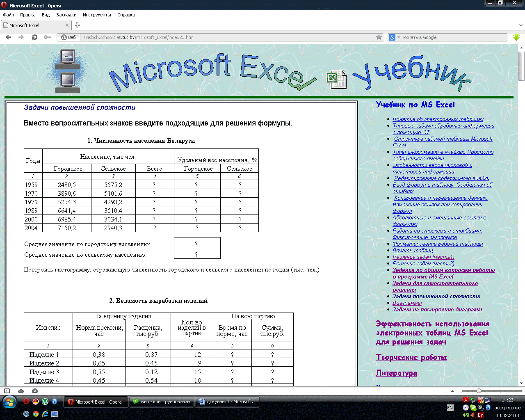The width and height of the screenshot is (525, 420).
Task: Open the Вид menu
Action: (x=46, y=15)
